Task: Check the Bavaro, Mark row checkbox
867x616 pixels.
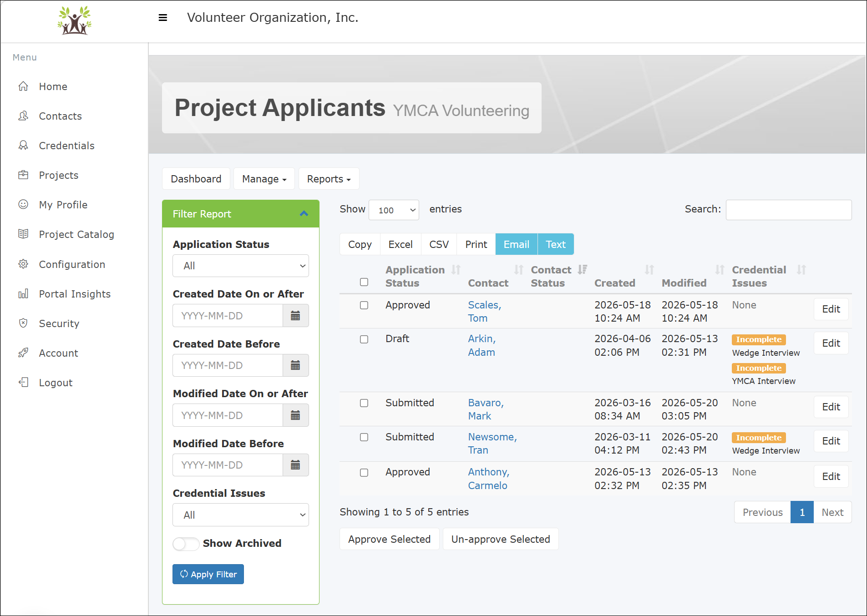Action: [x=364, y=403]
